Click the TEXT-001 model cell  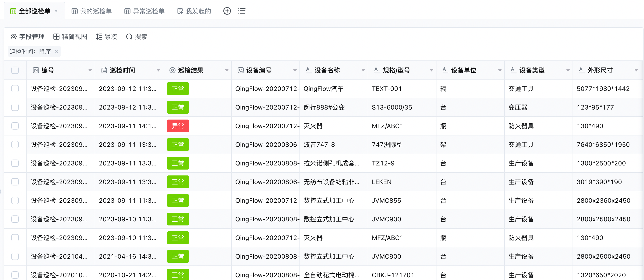386,89
